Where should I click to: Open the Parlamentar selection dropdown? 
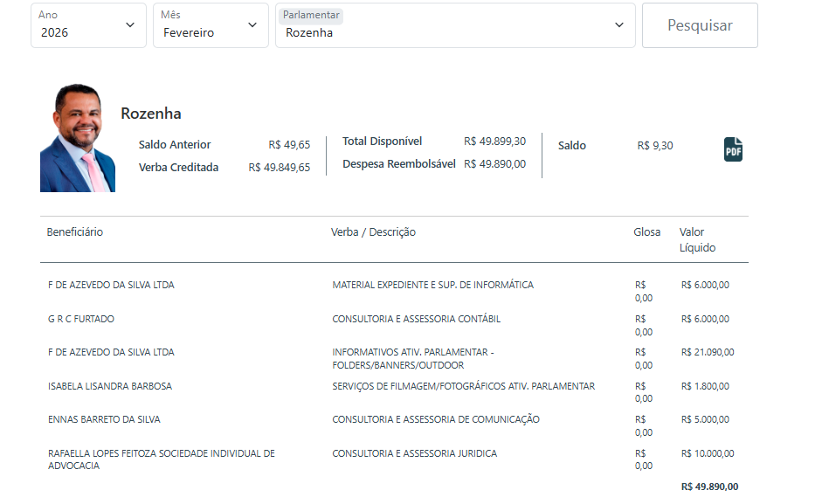(454, 25)
